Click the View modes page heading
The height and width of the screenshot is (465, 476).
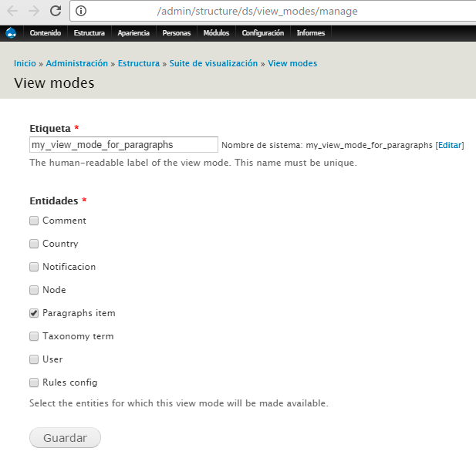point(54,83)
